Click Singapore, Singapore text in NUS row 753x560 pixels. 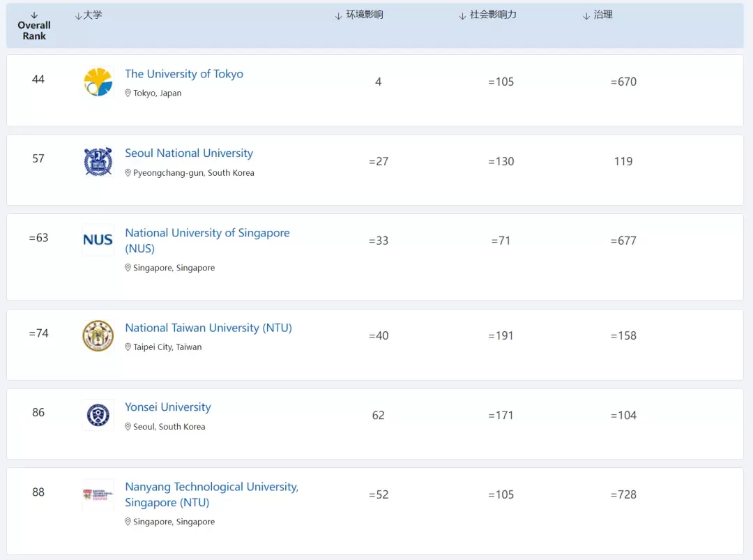[174, 268]
